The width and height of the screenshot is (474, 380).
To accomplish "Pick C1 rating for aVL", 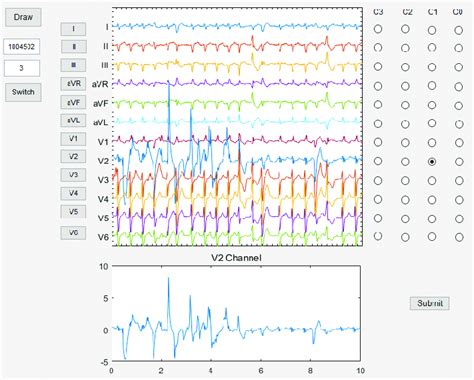I will pyautogui.click(x=432, y=123).
